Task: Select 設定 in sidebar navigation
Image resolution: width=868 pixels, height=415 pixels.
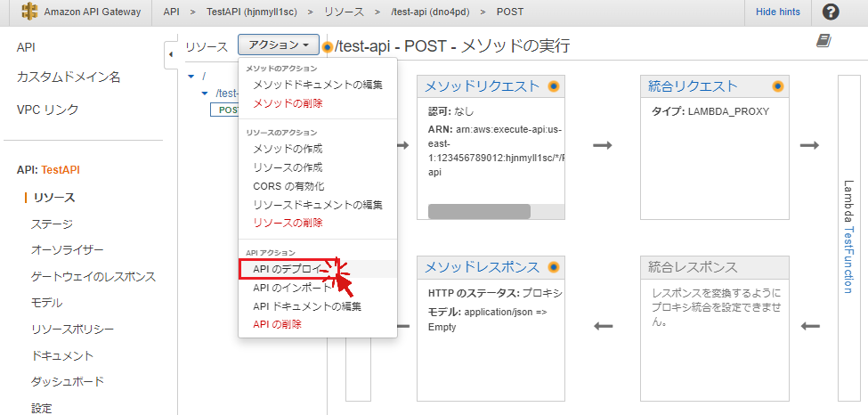Action: pyautogui.click(x=42, y=409)
